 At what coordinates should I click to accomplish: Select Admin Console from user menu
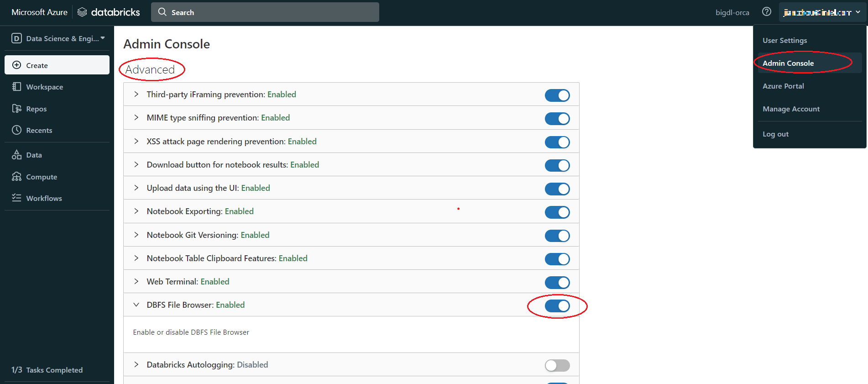click(x=788, y=63)
